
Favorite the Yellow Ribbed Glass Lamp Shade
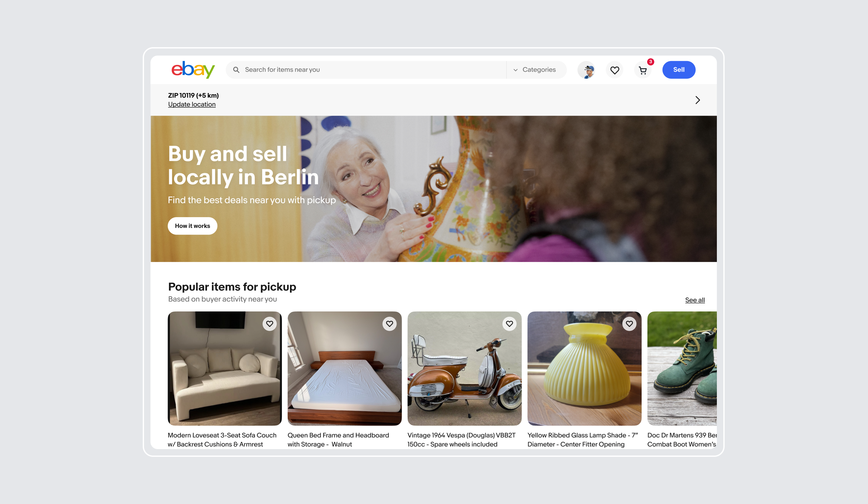[x=629, y=324]
